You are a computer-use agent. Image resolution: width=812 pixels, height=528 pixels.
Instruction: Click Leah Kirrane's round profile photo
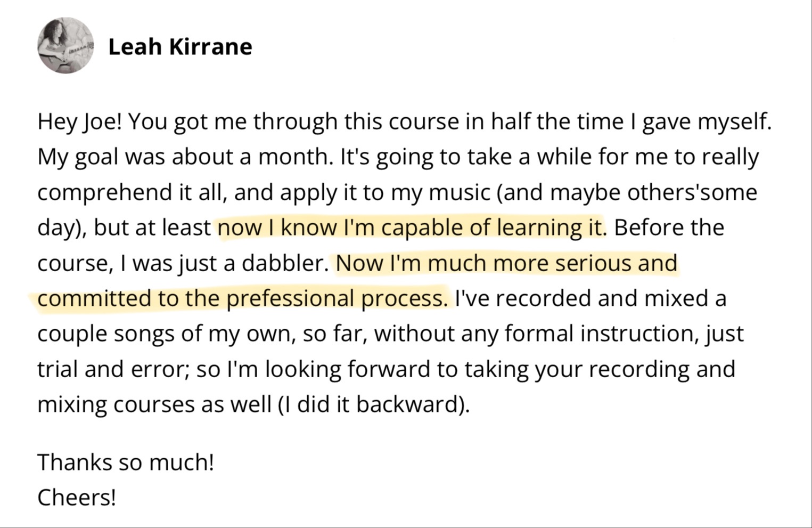coord(65,45)
